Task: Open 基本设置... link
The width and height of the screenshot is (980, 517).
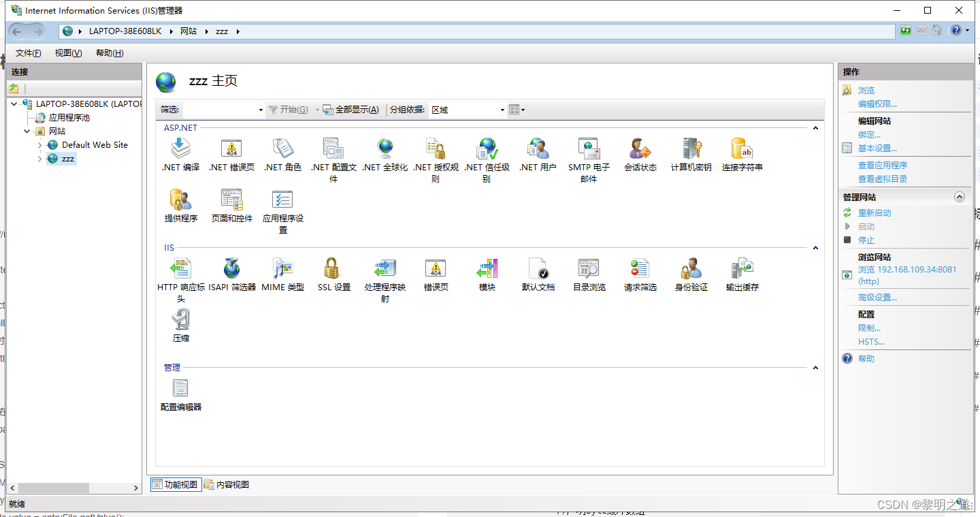Action: 877,148
